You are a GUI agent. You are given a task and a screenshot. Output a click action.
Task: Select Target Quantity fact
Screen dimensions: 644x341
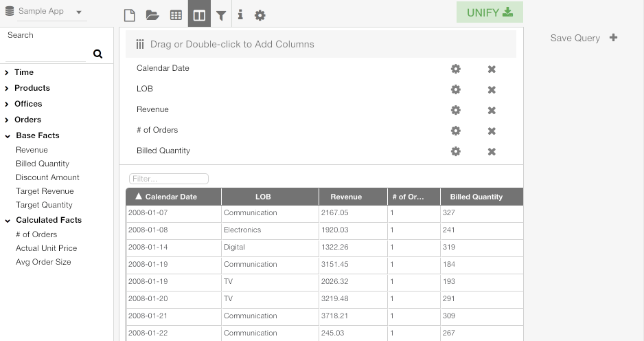tap(44, 205)
